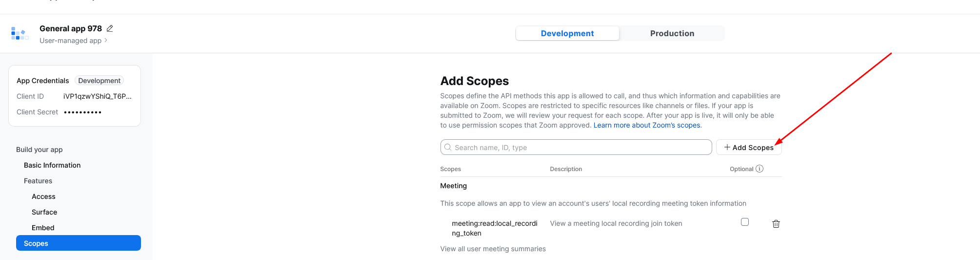Open Basic Information section

pos(52,165)
